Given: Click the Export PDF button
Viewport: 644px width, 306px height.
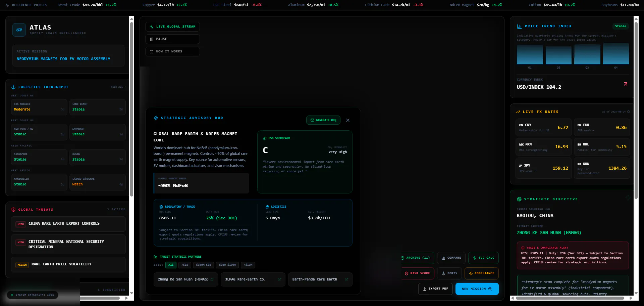Looking at the screenshot, I should 435,289.
